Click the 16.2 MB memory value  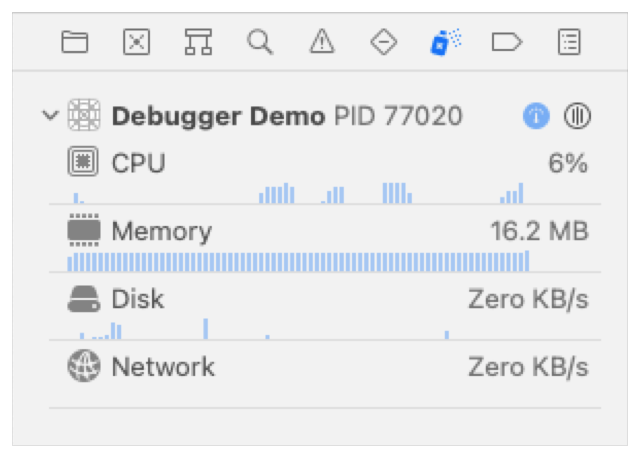coord(539,231)
